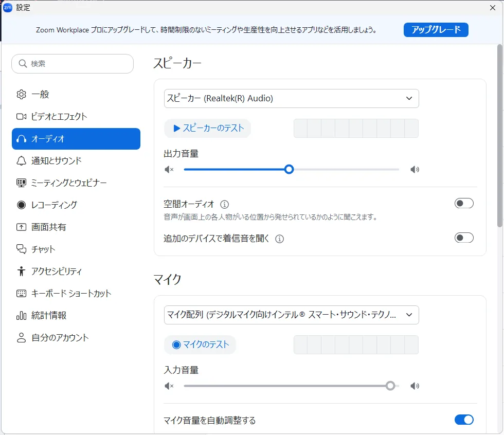Open アクセシビリティ settings

point(76,271)
